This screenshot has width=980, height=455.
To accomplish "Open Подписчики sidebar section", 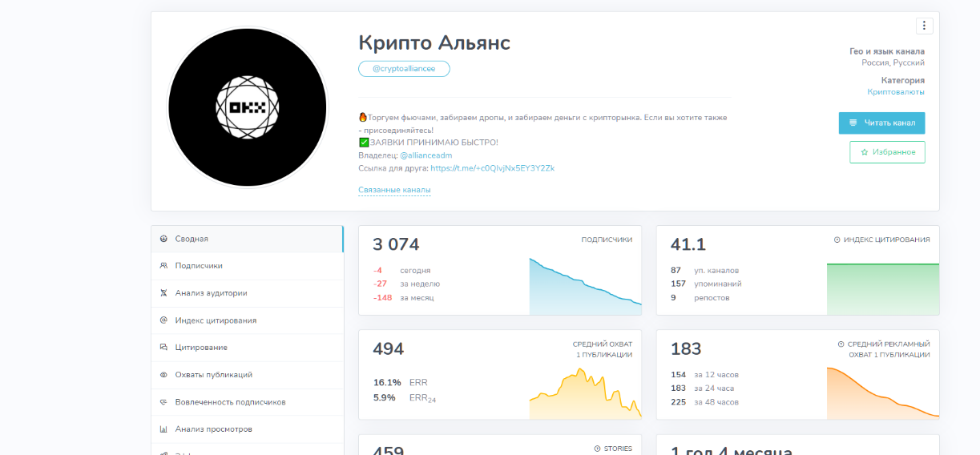I will pyautogui.click(x=247, y=266).
